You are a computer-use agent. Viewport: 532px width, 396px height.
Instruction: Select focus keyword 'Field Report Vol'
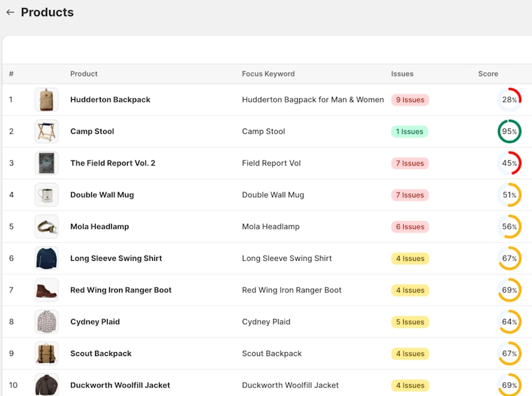[271, 163]
